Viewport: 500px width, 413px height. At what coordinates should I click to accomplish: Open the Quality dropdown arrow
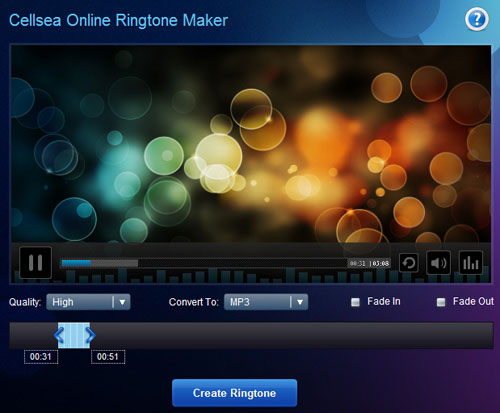click(x=122, y=302)
